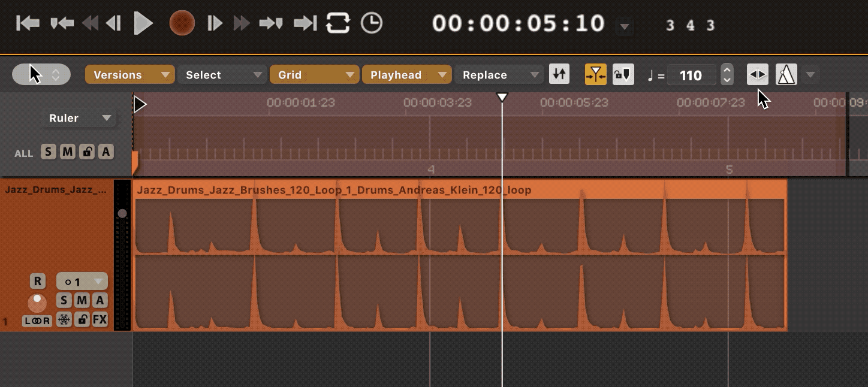Viewport: 868px width, 387px height.
Task: Toggle the highlighted snap icon
Action: click(596, 75)
